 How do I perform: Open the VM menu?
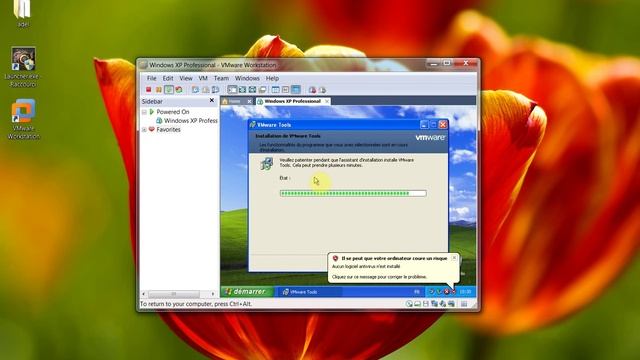tap(203, 78)
